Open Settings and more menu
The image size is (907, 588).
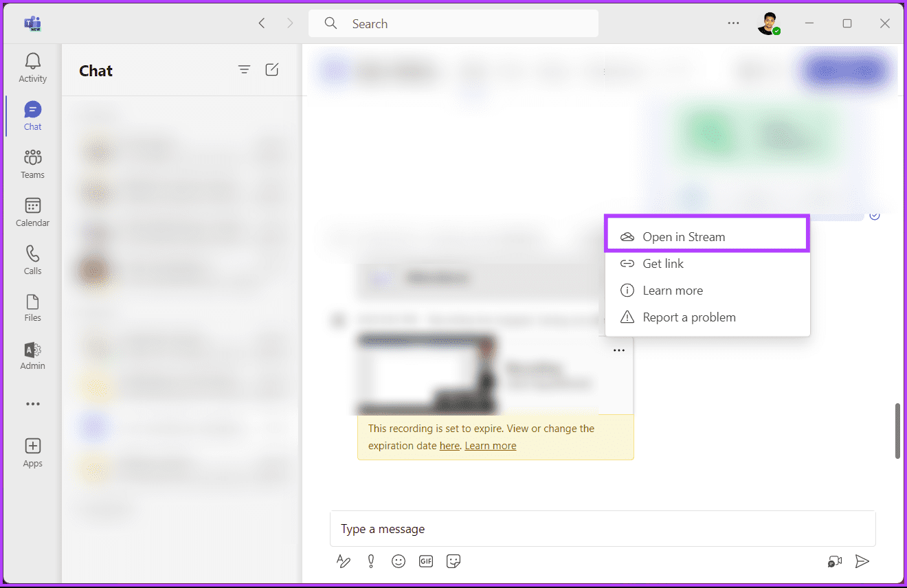click(733, 23)
